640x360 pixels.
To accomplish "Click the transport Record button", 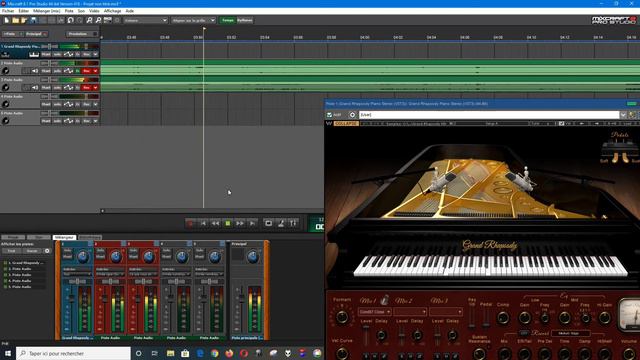I will click(190, 223).
